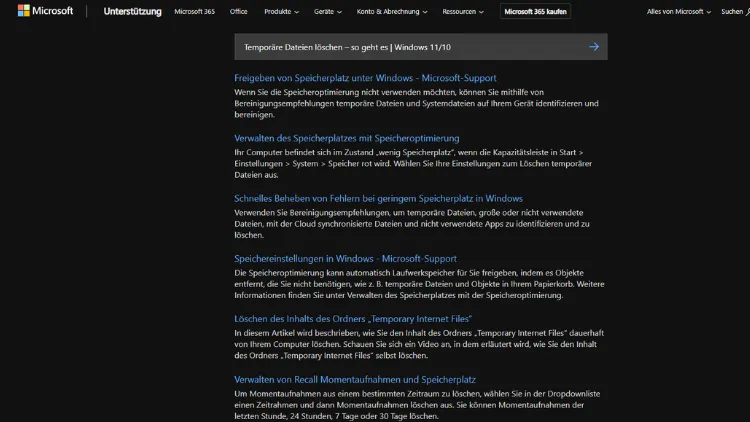The width and height of the screenshot is (750, 422).
Task: Click the description starting 'Um Momentaufnahmen aus einem'
Action: point(417,405)
